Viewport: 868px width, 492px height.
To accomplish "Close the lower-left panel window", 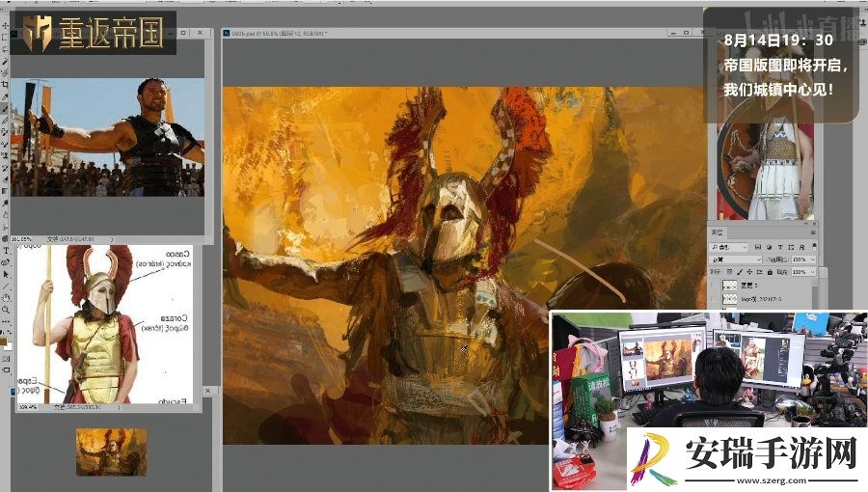I will point(208,391).
